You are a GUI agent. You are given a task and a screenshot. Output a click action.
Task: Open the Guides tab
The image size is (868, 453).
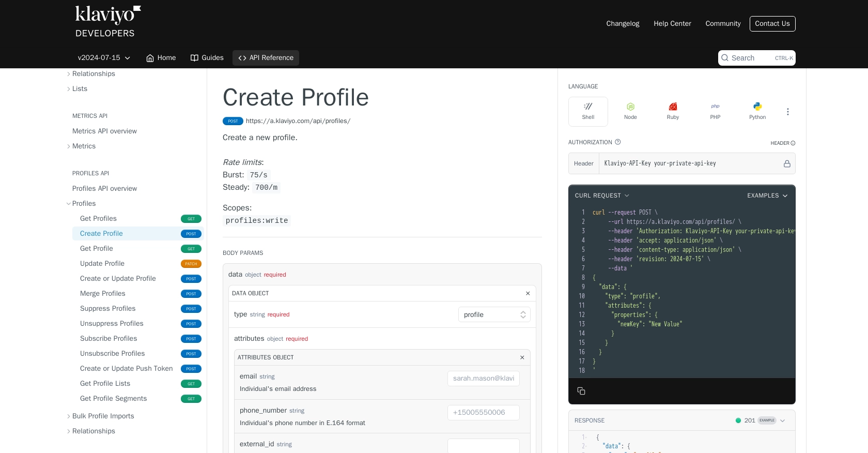tap(207, 58)
